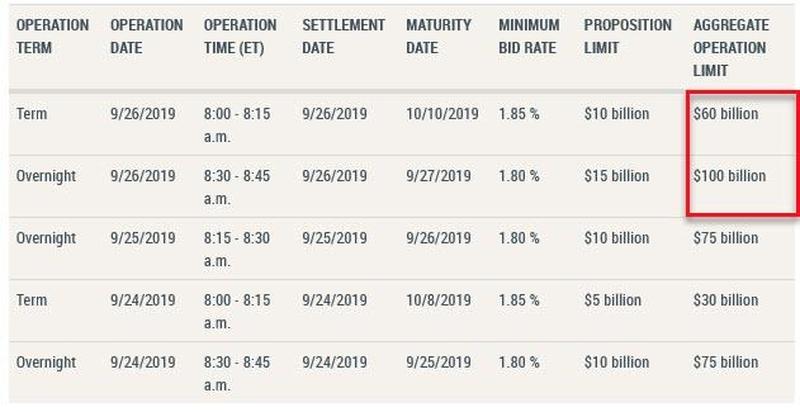This screenshot has height=412, width=800.
Task: Click the Operation Date column header
Action: click(146, 36)
